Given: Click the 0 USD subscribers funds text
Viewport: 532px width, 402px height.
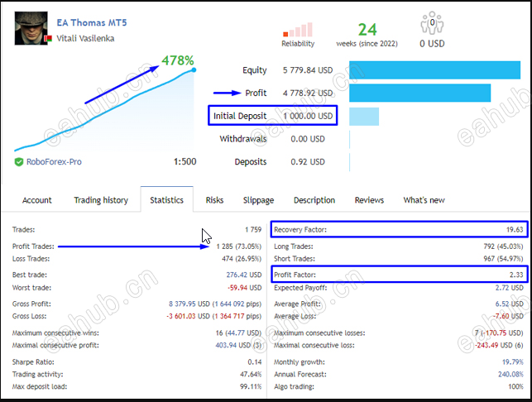Looking at the screenshot, I should tap(432, 44).
